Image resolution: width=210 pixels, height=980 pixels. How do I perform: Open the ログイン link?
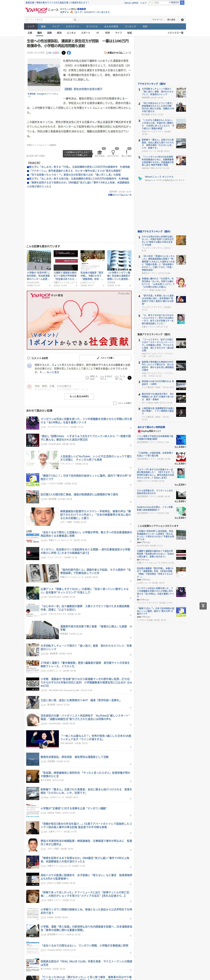point(64,12)
